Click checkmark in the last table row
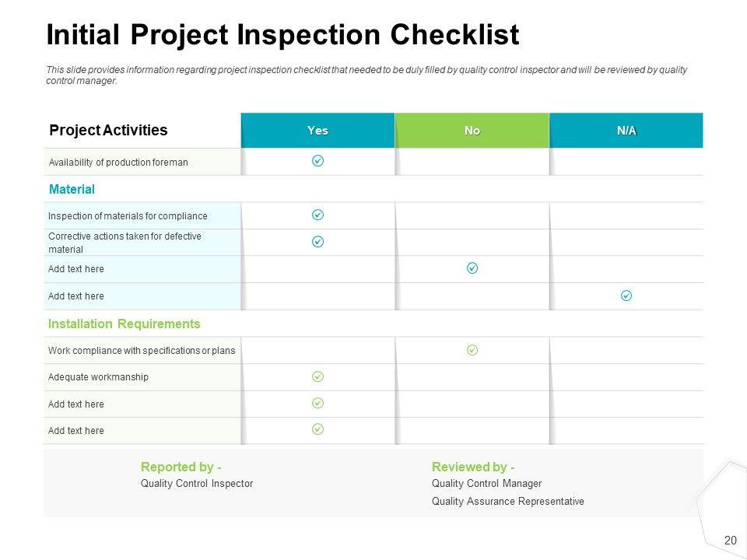Screen dimensions: 747x560 click(317, 429)
